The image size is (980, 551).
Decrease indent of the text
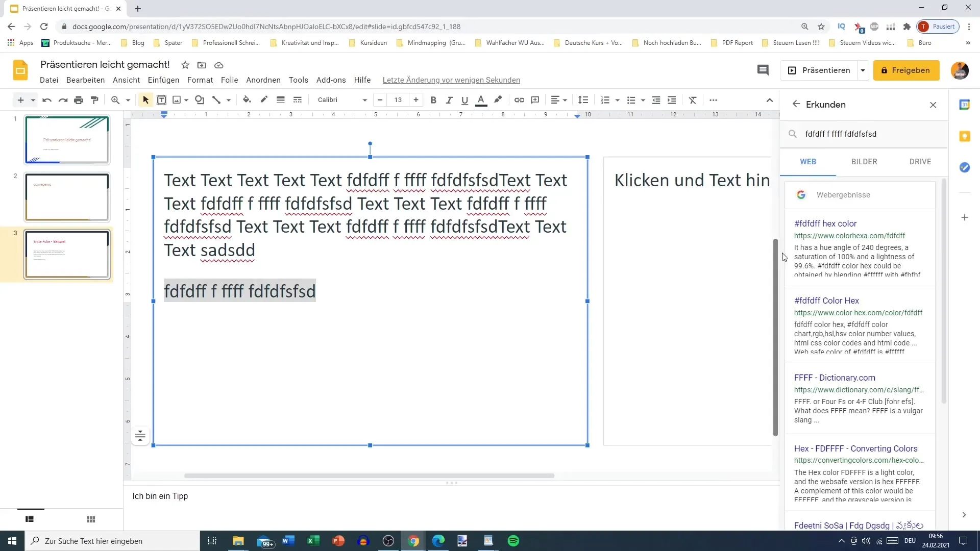coord(656,100)
